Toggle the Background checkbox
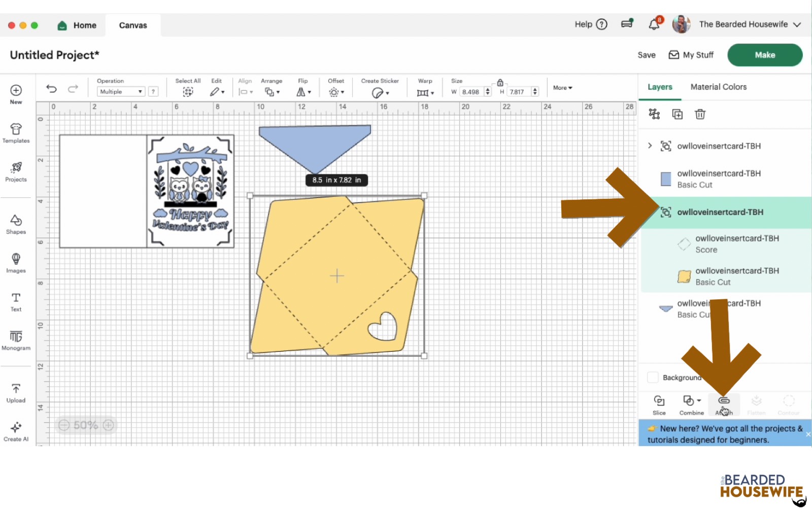This screenshot has width=812, height=516. [653, 377]
